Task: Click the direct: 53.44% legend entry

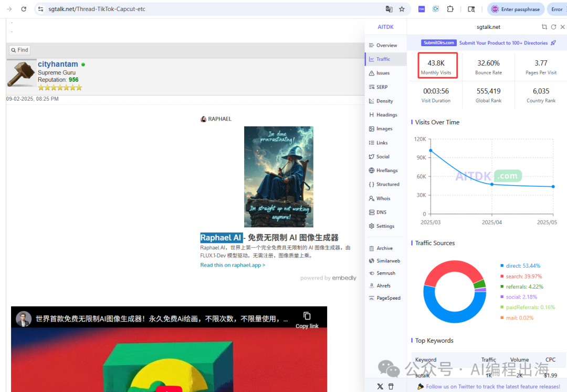Action: tap(520, 266)
